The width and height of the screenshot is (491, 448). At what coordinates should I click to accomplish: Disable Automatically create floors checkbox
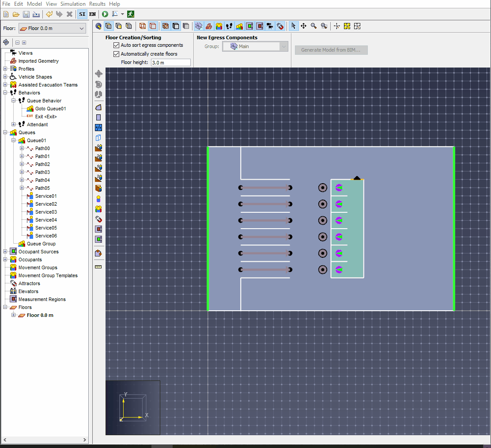117,54
